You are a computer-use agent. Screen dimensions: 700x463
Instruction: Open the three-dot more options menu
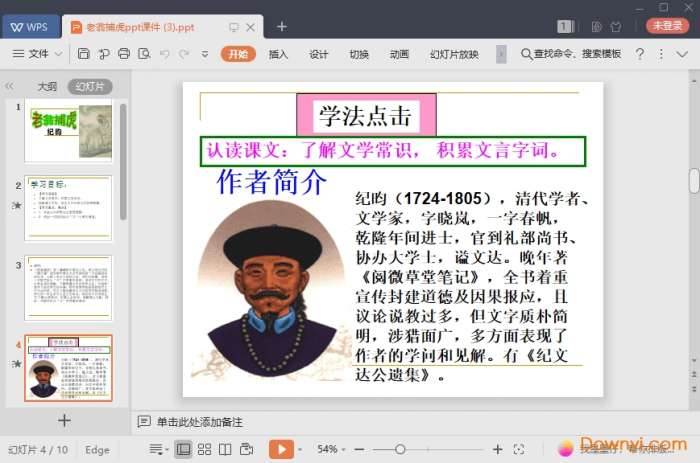661,54
